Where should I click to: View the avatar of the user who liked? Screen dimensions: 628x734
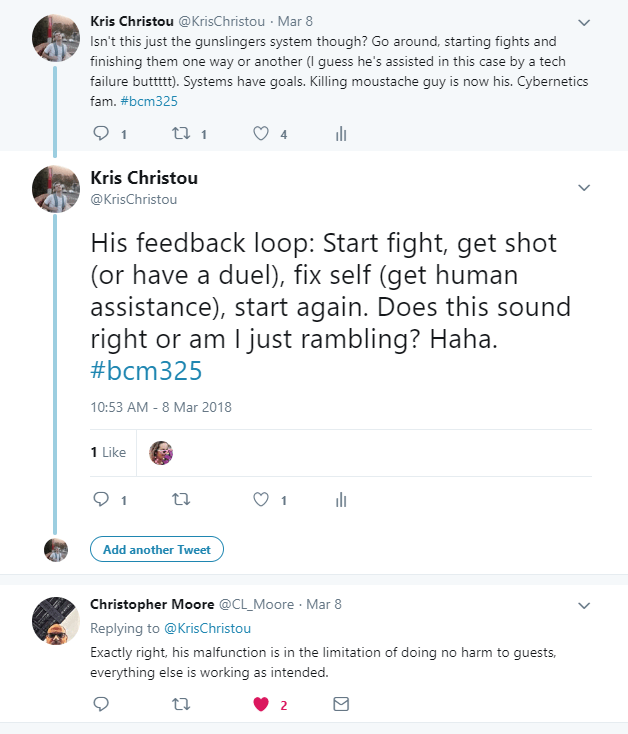(160, 453)
